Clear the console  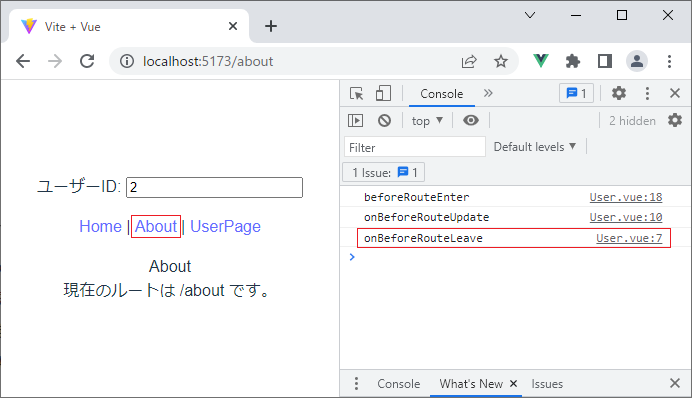tap(384, 120)
